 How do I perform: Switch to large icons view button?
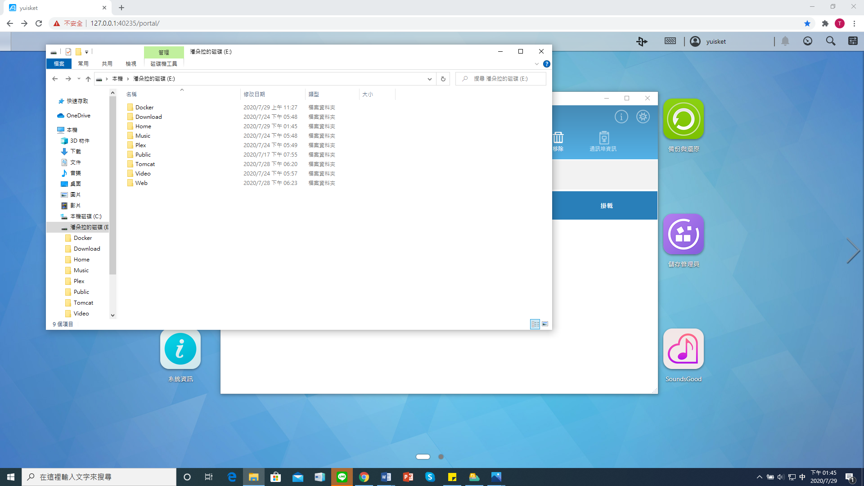point(545,324)
